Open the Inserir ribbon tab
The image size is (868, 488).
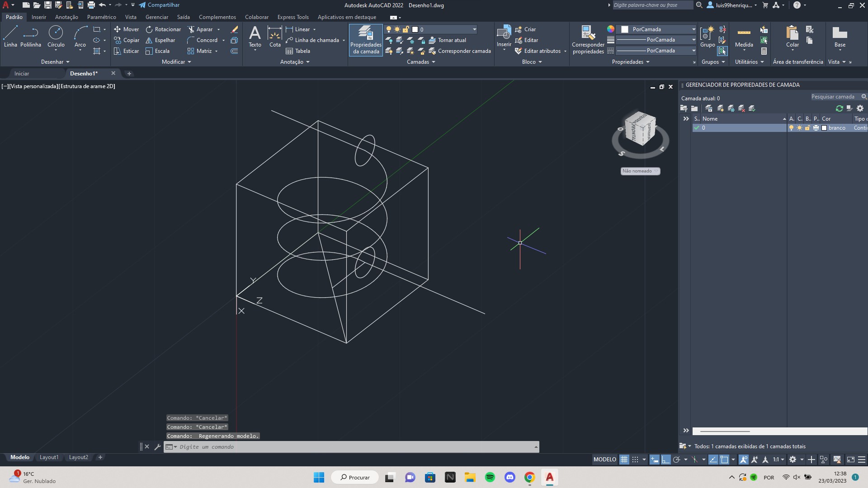[x=39, y=17]
